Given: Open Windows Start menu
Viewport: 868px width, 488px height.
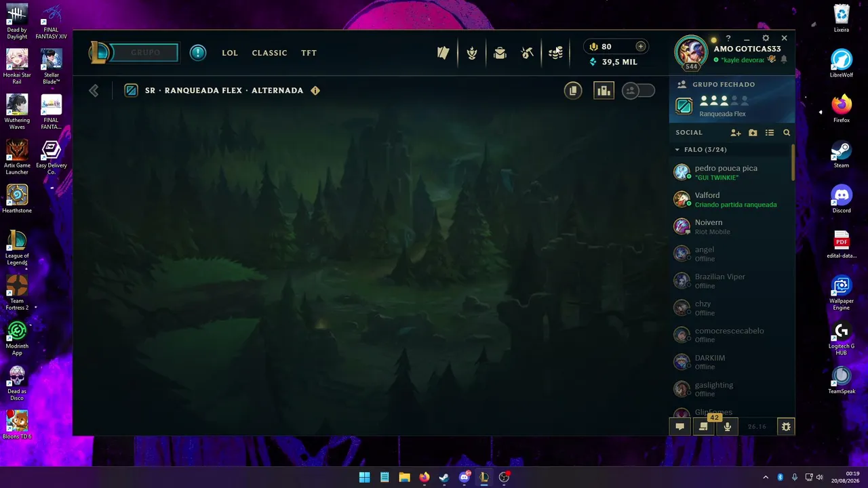Looking at the screenshot, I should [x=364, y=477].
